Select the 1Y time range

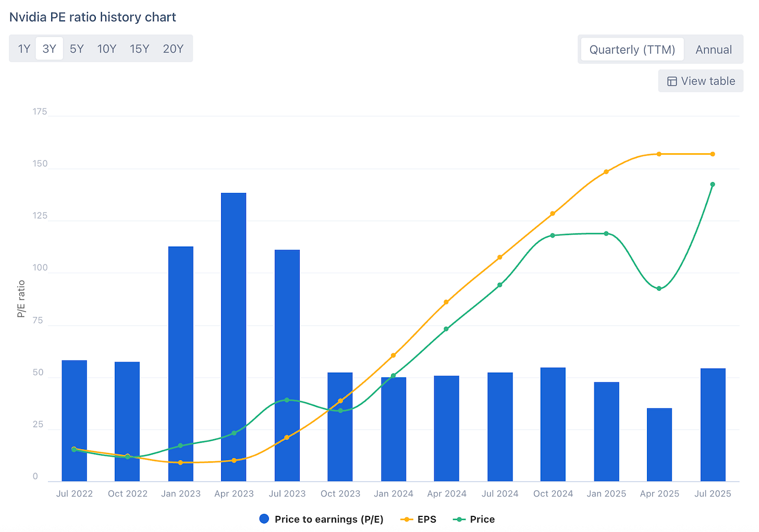pyautogui.click(x=24, y=49)
